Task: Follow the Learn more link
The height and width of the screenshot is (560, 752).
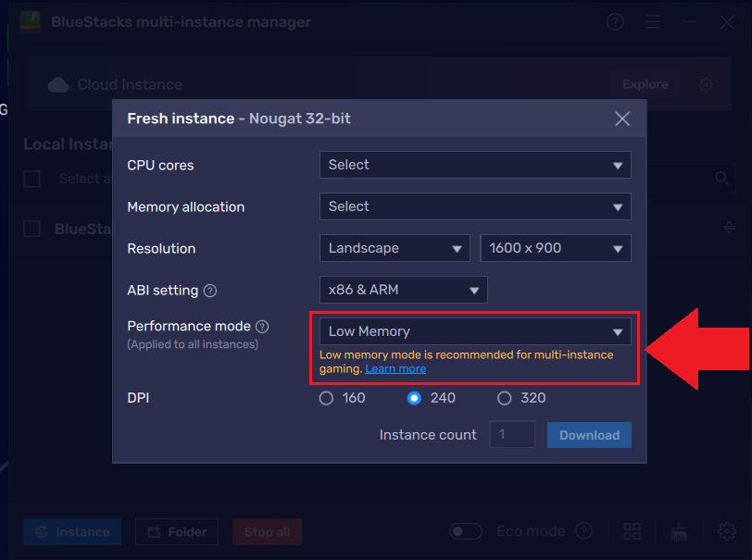Action: click(x=395, y=368)
